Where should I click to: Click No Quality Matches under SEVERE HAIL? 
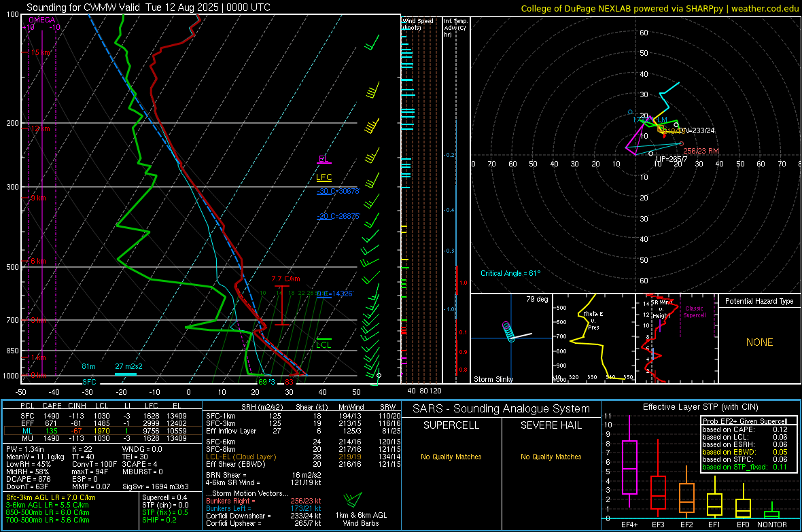click(551, 457)
